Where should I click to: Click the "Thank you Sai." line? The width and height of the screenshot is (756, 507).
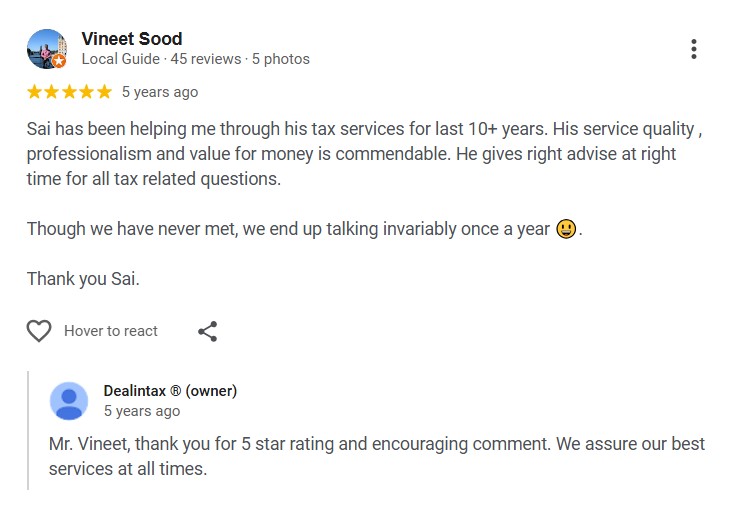coord(83,279)
